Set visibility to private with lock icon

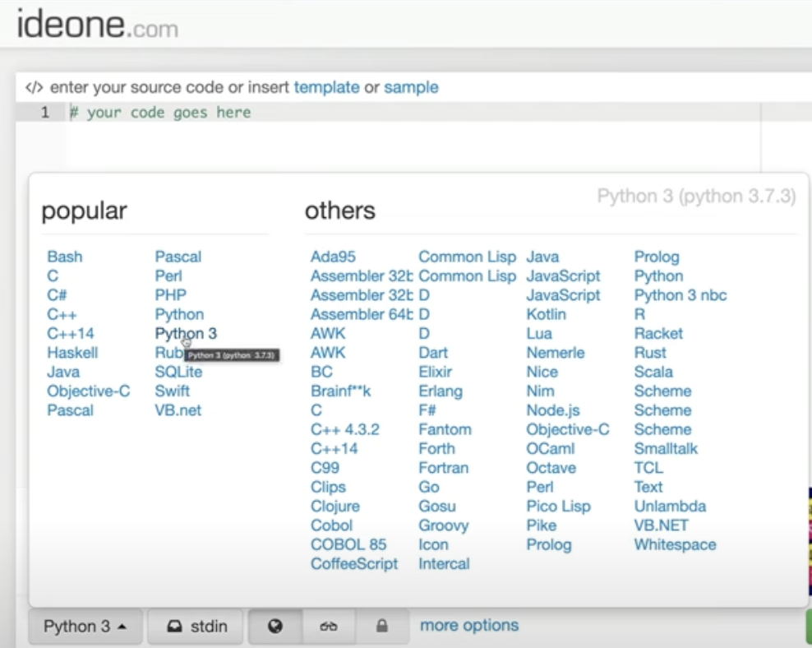coord(381,627)
